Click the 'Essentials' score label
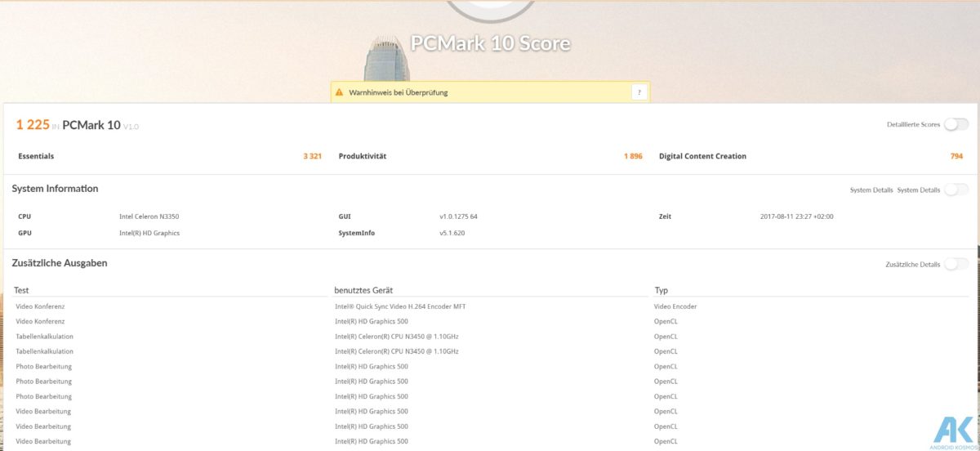Screen dimensions: 980x451 pyautogui.click(x=36, y=156)
